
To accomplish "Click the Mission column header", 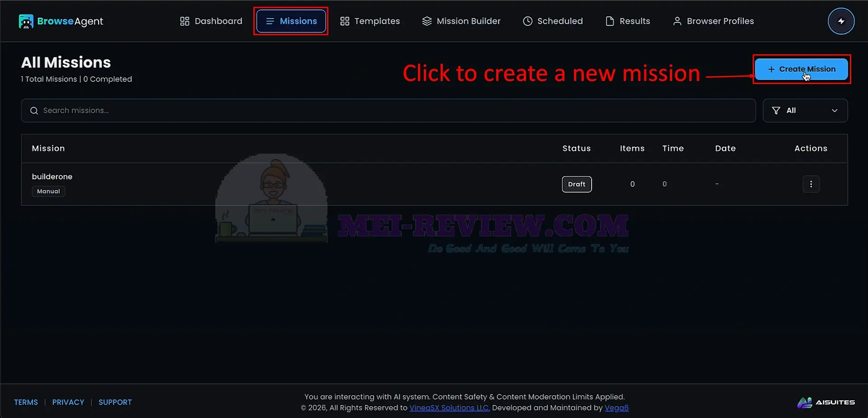I will (x=48, y=148).
